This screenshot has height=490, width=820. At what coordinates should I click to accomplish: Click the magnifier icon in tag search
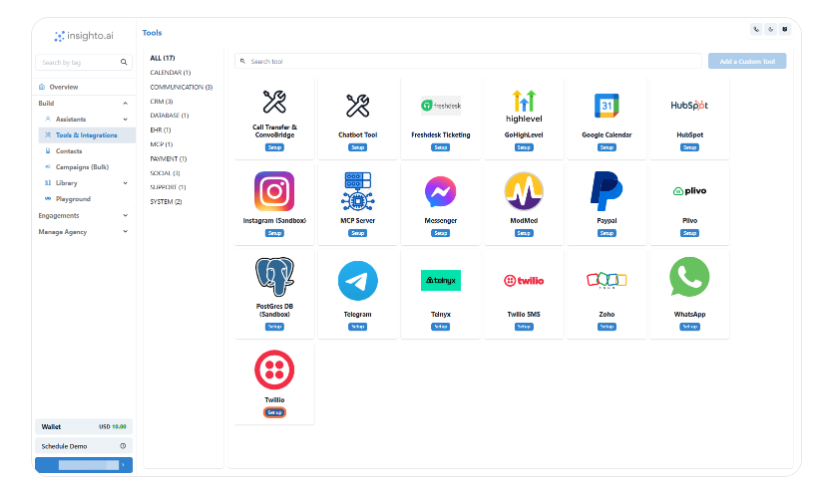124,62
